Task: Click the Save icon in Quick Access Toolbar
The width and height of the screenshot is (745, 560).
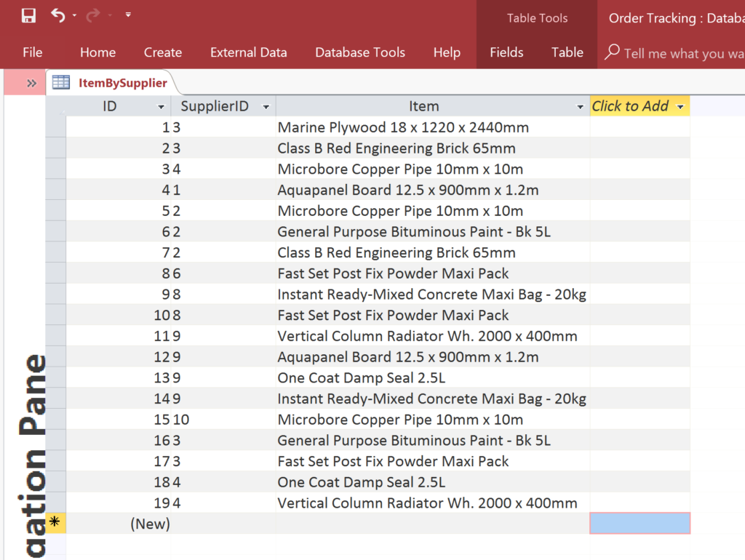Action: click(28, 16)
